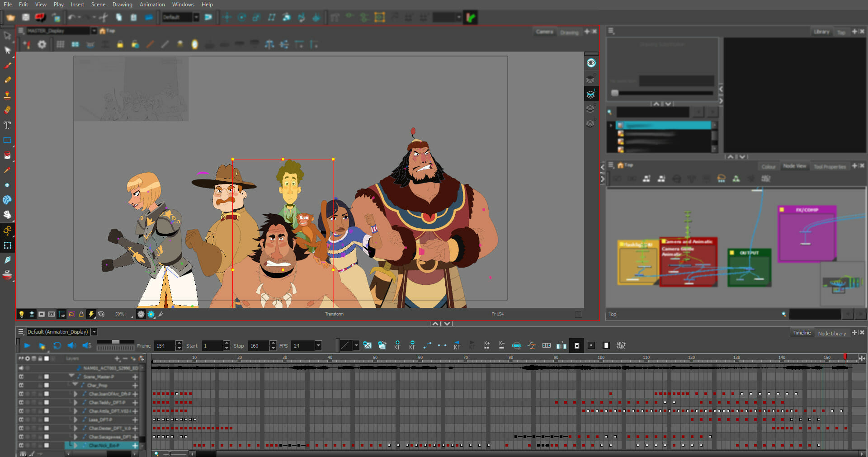The image size is (868, 457).
Task: Choose the Text tool
Action: [7, 125]
